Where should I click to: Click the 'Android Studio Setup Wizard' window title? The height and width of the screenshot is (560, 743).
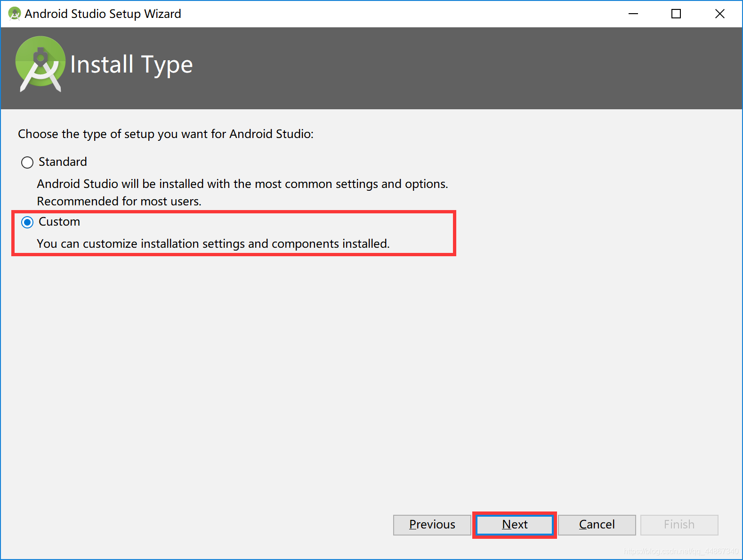(x=103, y=14)
